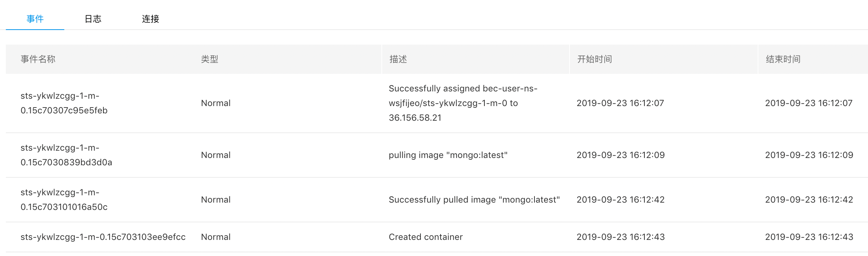This screenshot has width=868, height=256.
Task: Click the 事件名称 column header
Action: 38,59
